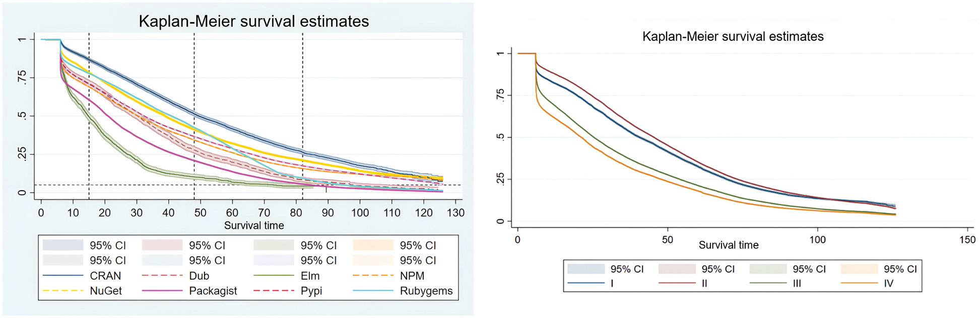Screen dimensions: 980x318
Task: Click the legend line sample for group III
Action: click(x=768, y=283)
